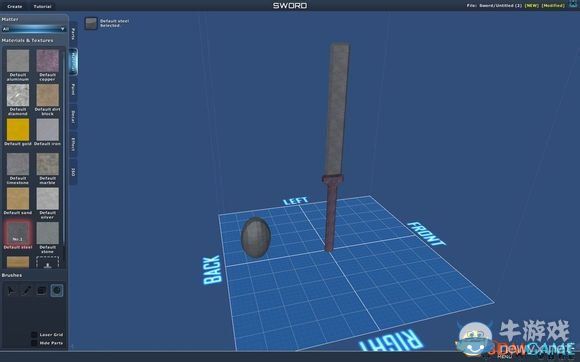580x362 pixels.
Task: Open the Tutorial menu
Action: pyautogui.click(x=42, y=6)
